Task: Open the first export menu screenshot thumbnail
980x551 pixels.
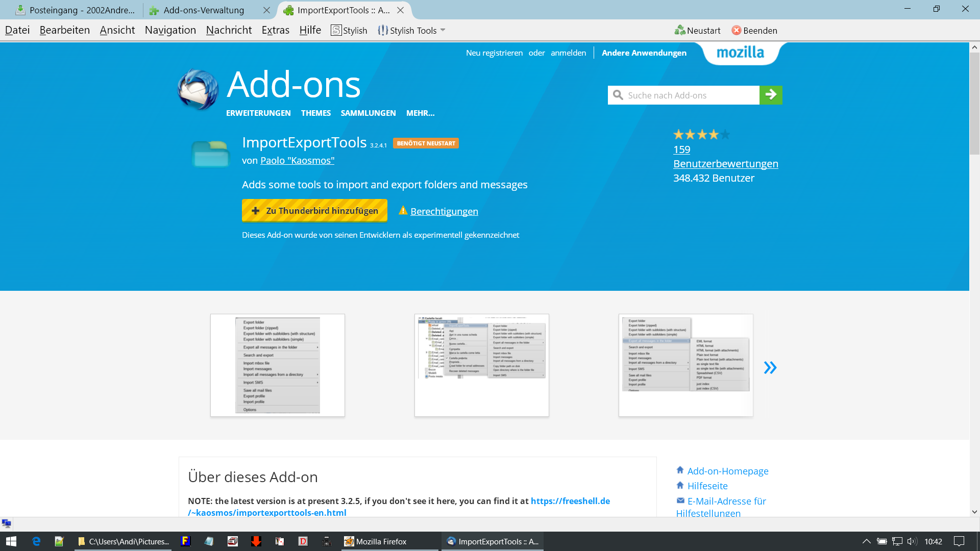Action: 278,365
